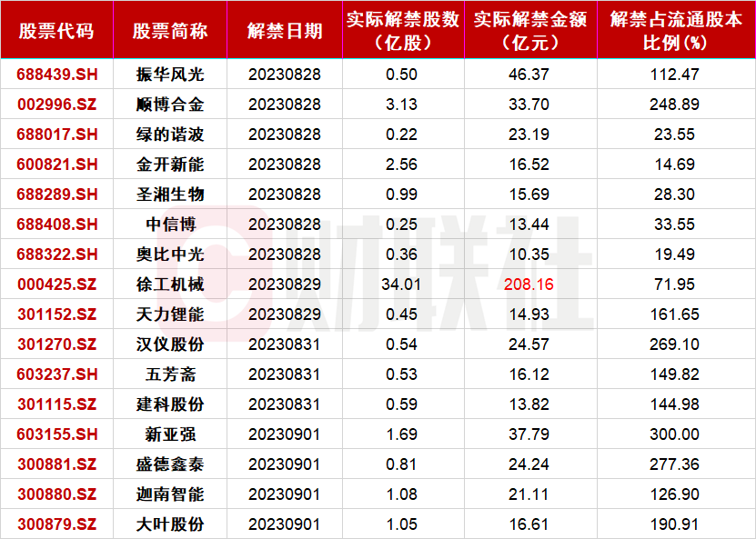Select stock code 000425.SZ

[57, 284]
